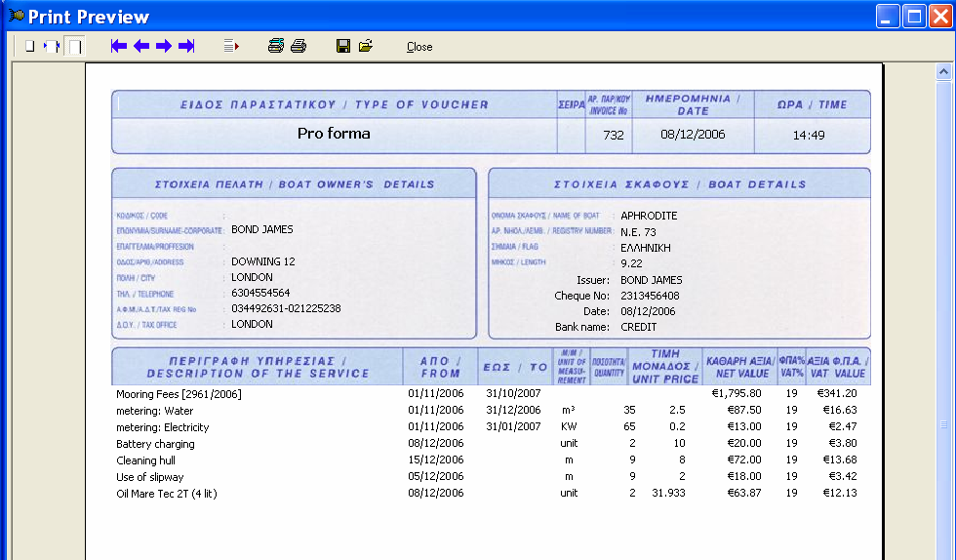
Task: Click boat name APHRODITE
Action: (x=649, y=216)
